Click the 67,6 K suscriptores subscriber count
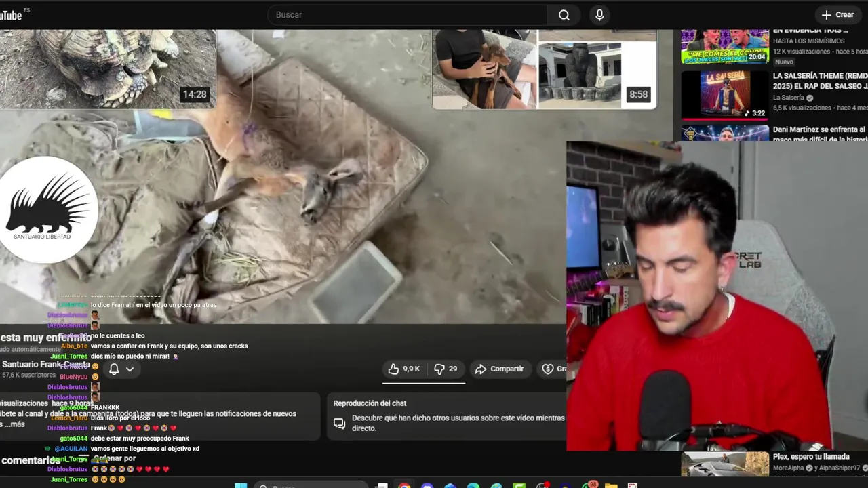Image resolution: width=868 pixels, height=488 pixels. pyautogui.click(x=28, y=375)
